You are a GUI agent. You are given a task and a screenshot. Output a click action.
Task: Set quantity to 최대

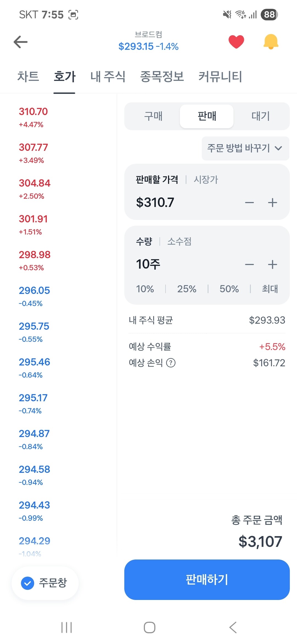pyautogui.click(x=269, y=289)
